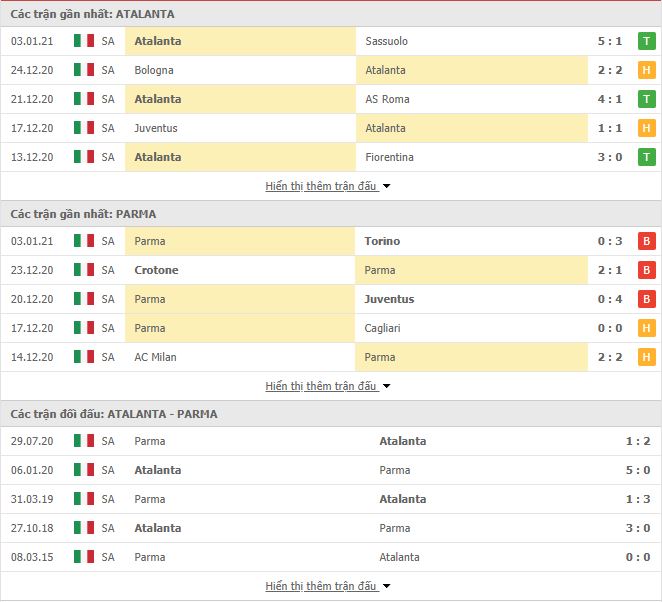Open the Juventus vs Atalanta 1:1 match
The image size is (662, 602).
331,128
